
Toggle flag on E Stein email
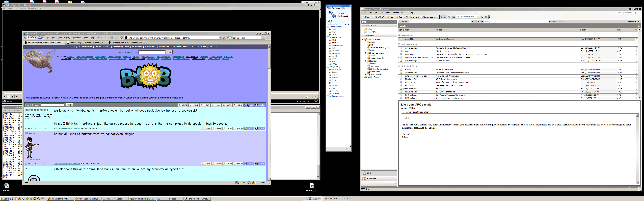pyautogui.click(x=636, y=70)
